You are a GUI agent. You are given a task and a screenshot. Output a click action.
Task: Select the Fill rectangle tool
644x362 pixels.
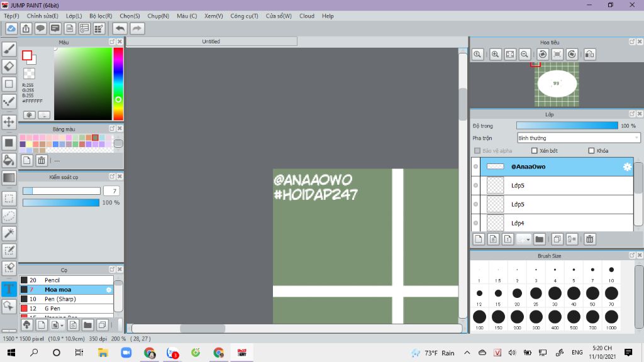(x=9, y=143)
